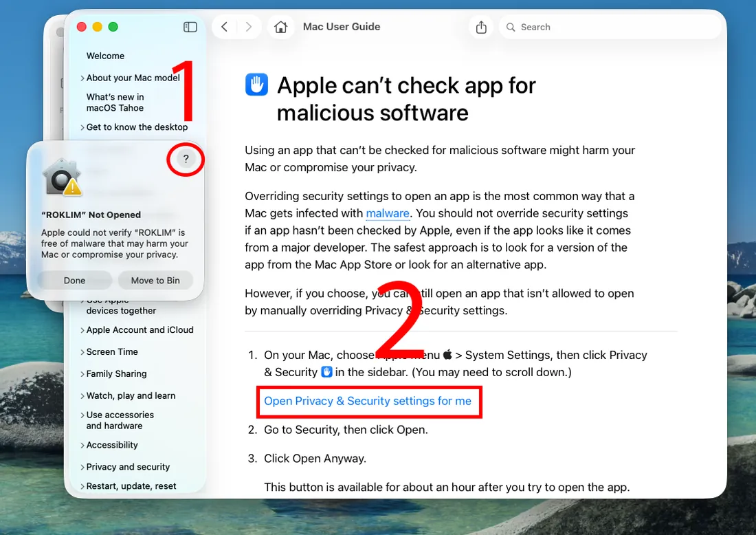Screen dimensions: 756x535
Task: Follow the malware hyperlink
Action: click(x=388, y=213)
